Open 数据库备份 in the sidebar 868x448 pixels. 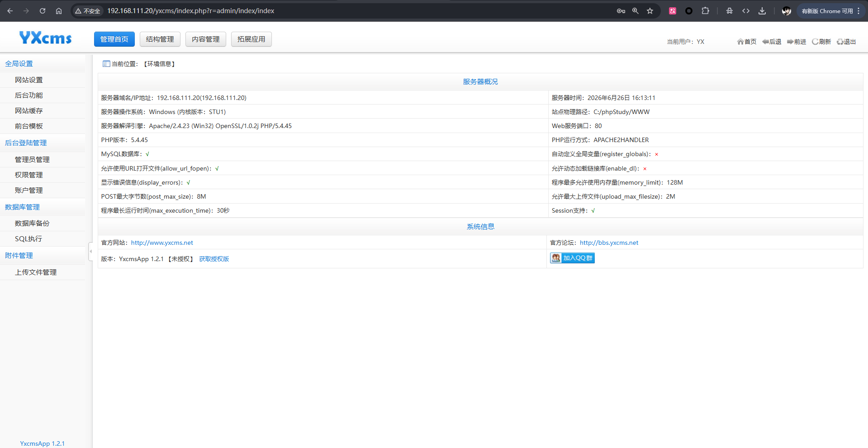coord(32,224)
